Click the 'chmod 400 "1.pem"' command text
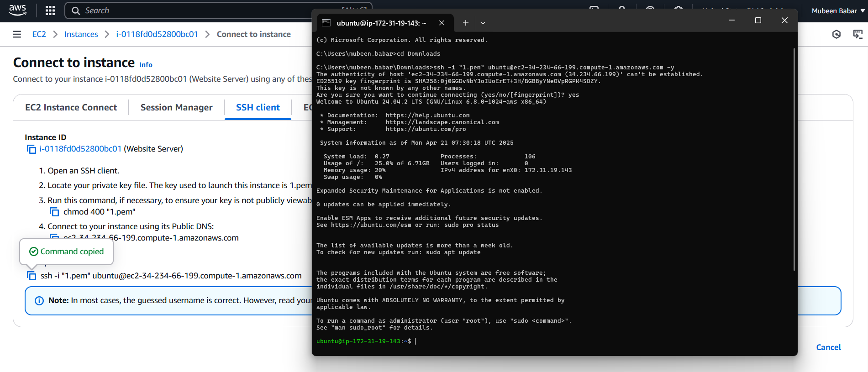 (x=100, y=212)
